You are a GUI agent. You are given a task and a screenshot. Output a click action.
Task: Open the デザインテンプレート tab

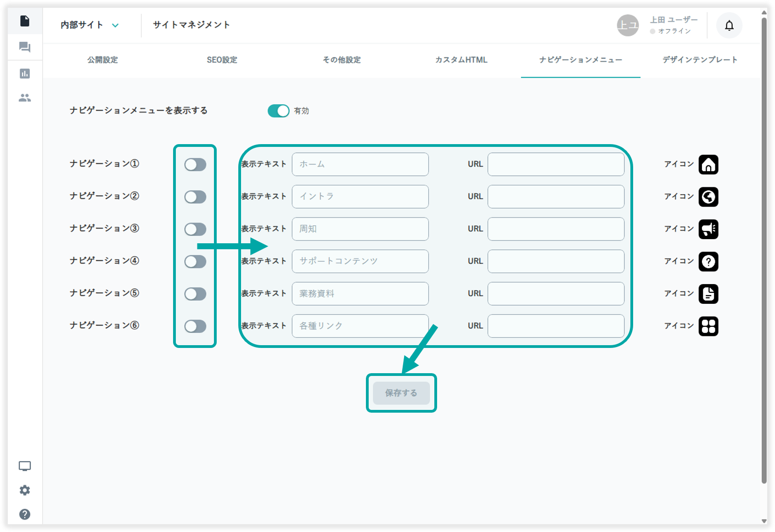click(x=700, y=60)
